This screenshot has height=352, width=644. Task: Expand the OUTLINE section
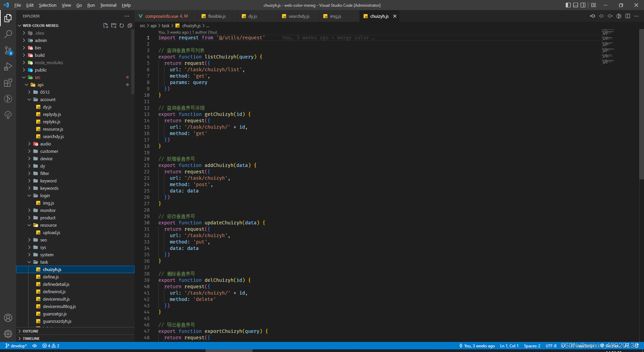pos(30,331)
